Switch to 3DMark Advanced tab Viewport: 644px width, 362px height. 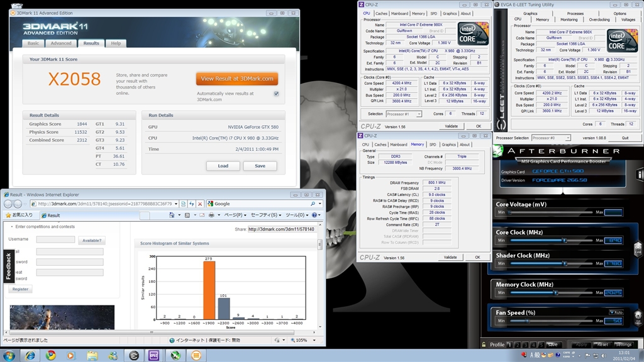[x=61, y=43]
